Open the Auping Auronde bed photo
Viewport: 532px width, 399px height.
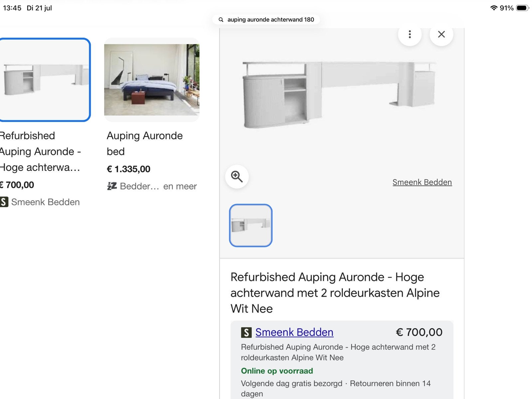(x=152, y=80)
